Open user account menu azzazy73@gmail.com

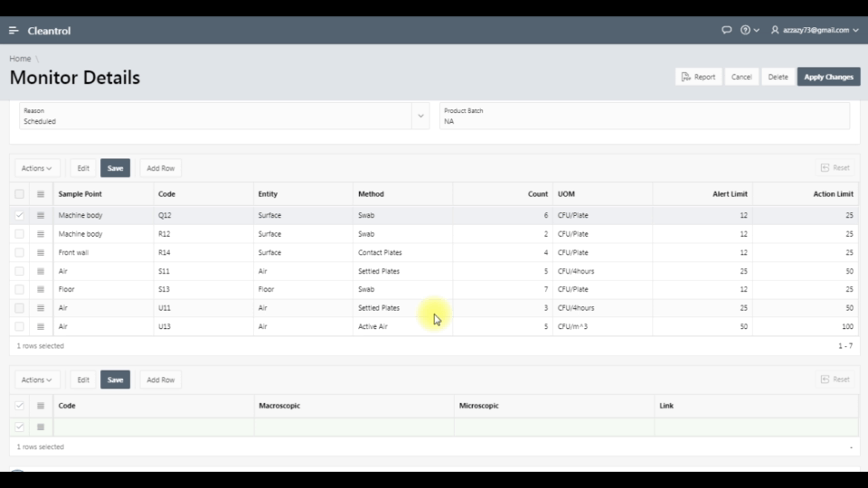[x=814, y=30]
